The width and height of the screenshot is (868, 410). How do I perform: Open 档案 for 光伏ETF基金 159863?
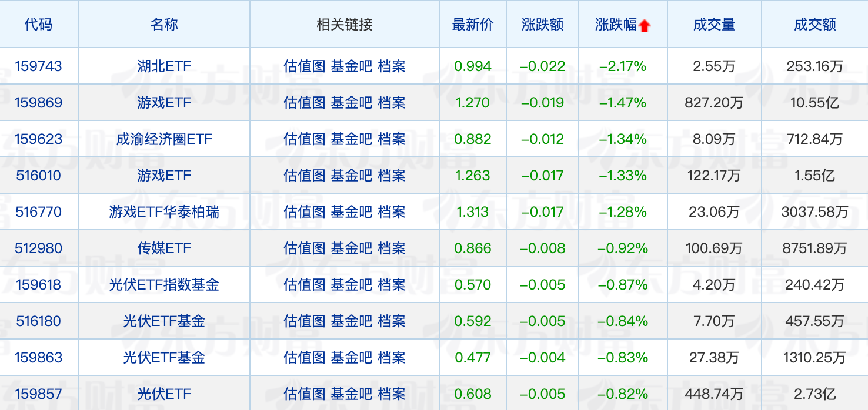pos(392,358)
